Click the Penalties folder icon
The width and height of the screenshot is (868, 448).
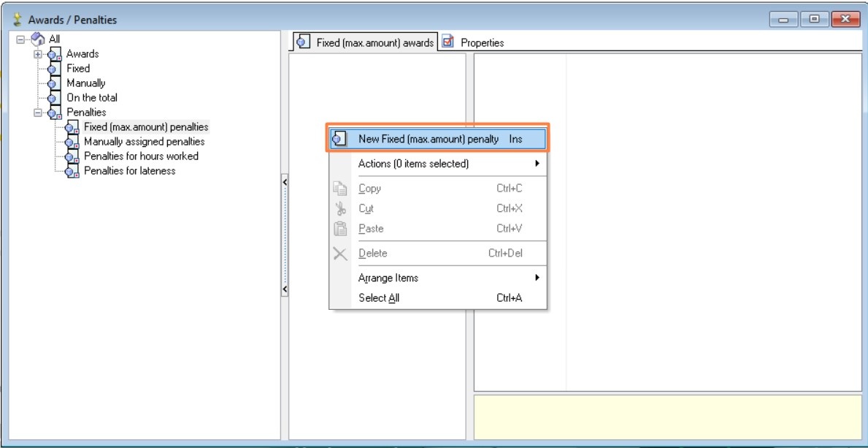54,113
